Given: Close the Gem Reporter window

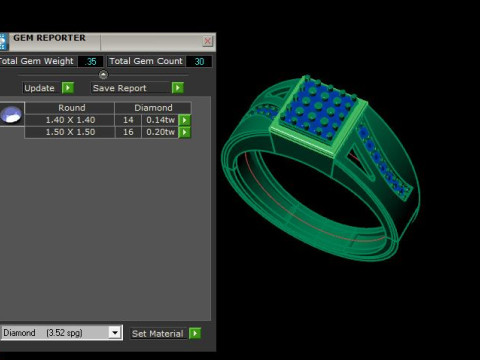Looking at the screenshot, I should tap(207, 41).
